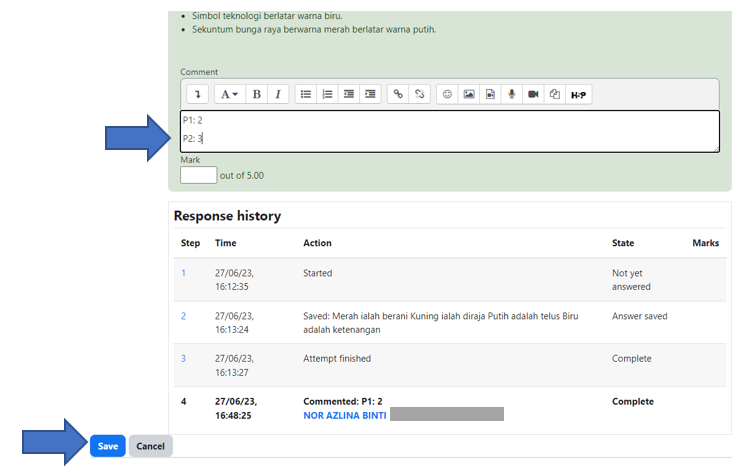Insert an unordered bullet list
This screenshot has width=741, height=472.
306,94
